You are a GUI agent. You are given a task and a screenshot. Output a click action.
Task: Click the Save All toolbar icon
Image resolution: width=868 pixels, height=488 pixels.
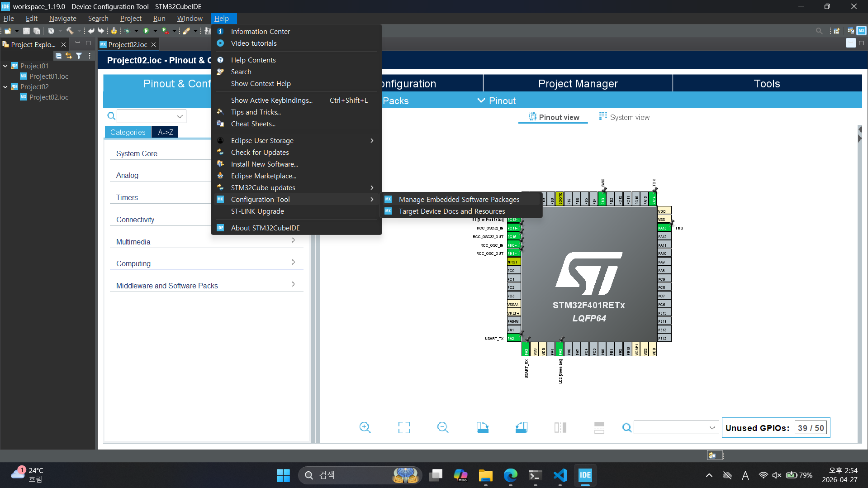(x=37, y=31)
